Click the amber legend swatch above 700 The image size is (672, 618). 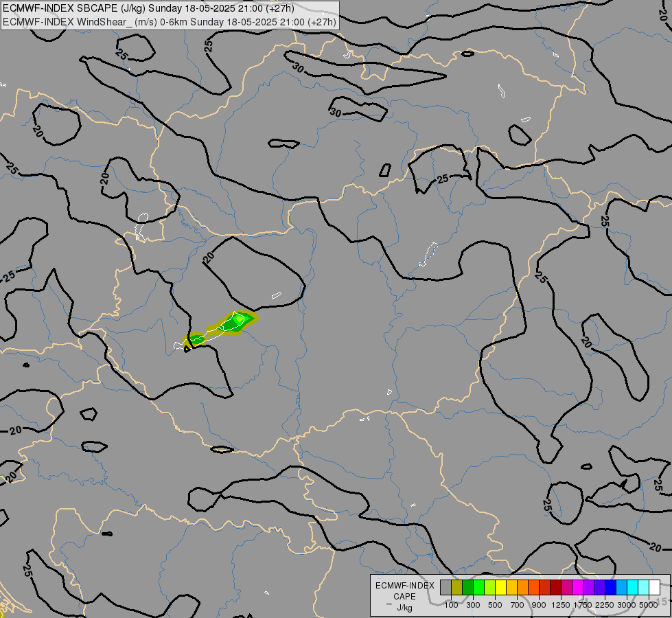(511, 587)
